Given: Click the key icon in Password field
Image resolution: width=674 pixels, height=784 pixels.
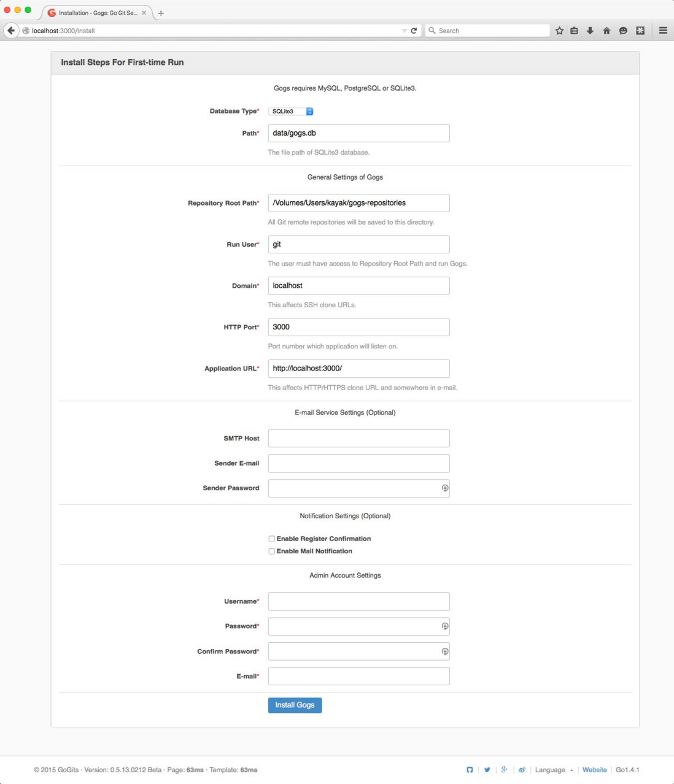Looking at the screenshot, I should 445,626.
